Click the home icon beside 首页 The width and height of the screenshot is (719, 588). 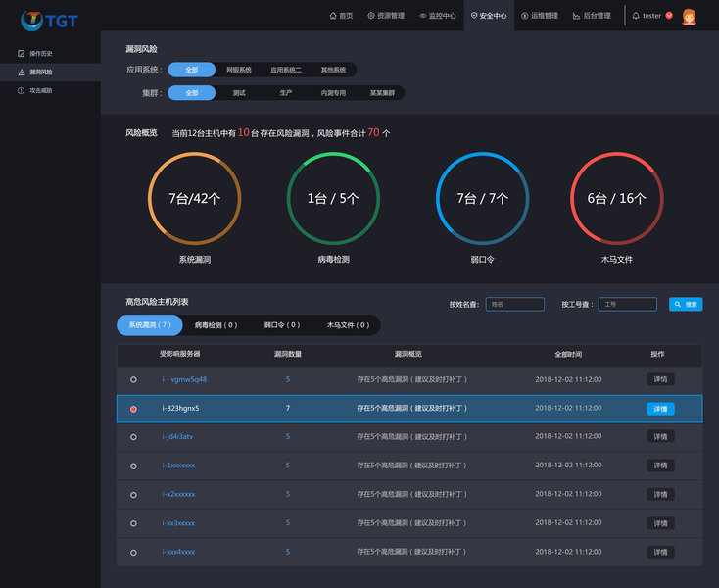pyautogui.click(x=333, y=16)
